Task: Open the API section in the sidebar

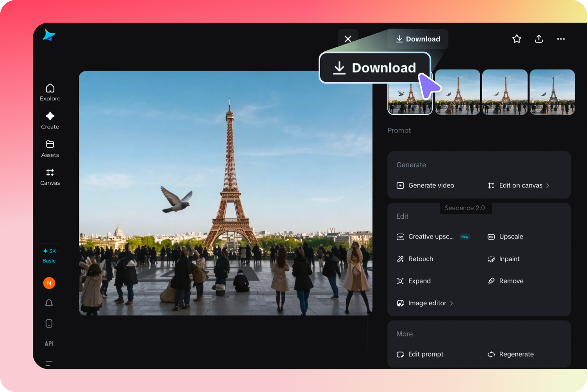Action: point(49,344)
